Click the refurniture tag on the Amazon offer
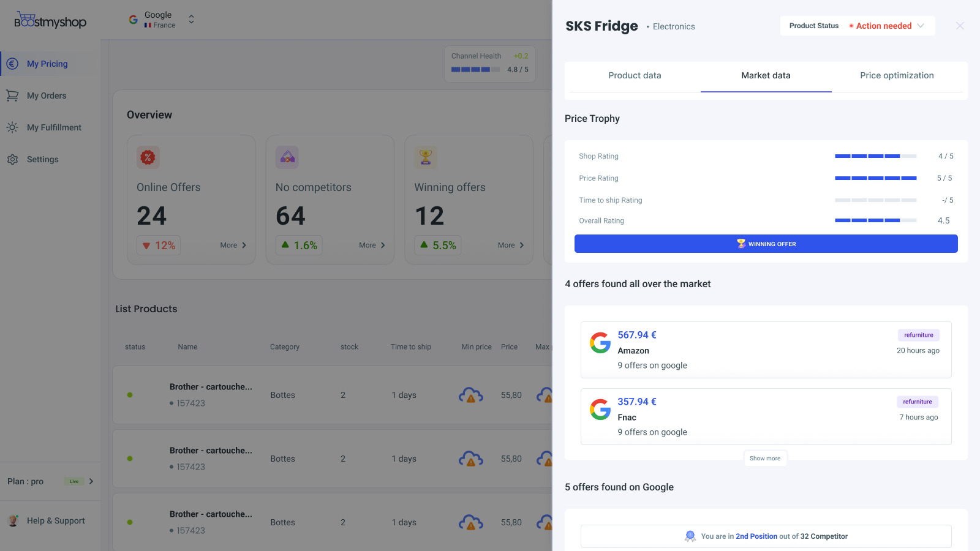 tap(919, 335)
